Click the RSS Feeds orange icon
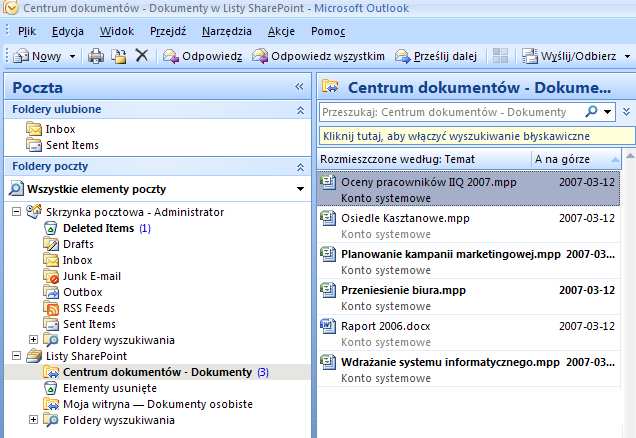The height and width of the screenshot is (438, 636). (52, 308)
